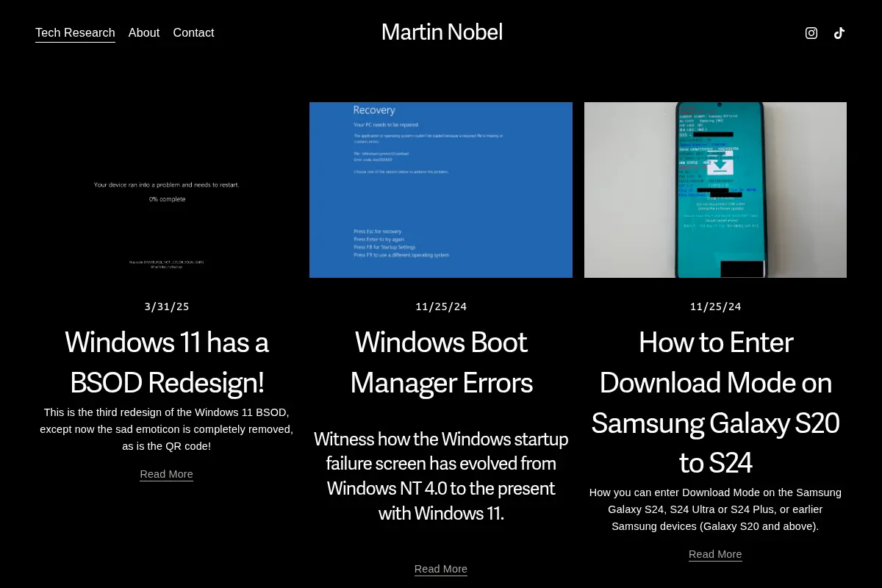Click the Martin Nobel site title
Image resolution: width=882 pixels, height=588 pixels.
point(442,32)
